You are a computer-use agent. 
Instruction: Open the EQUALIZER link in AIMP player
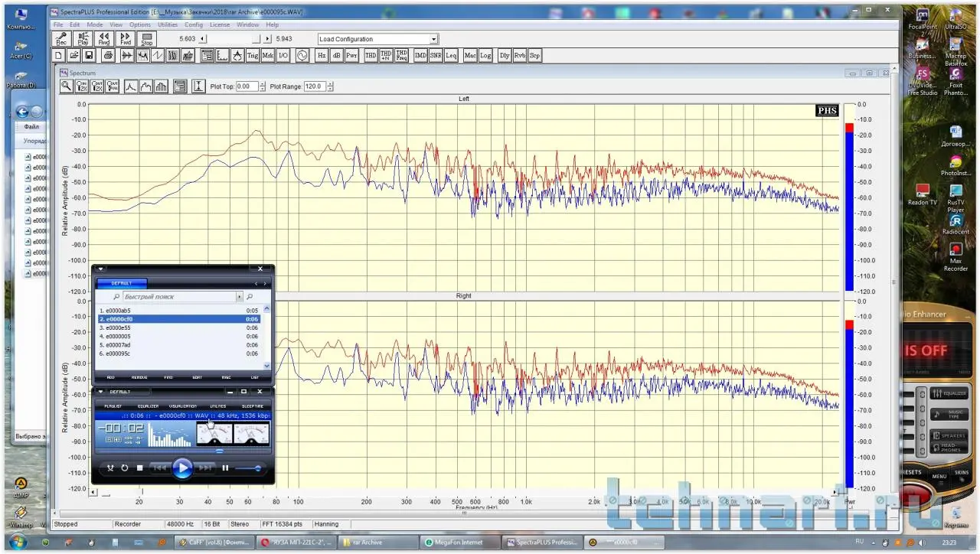click(x=148, y=406)
